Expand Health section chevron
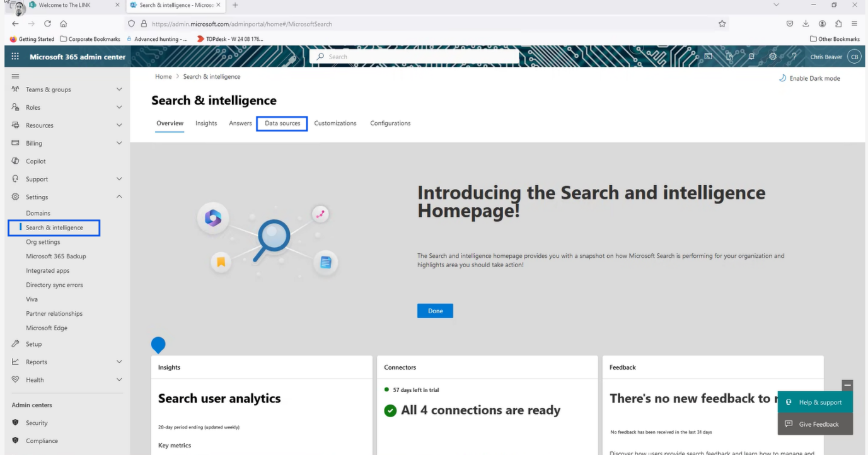 tap(119, 380)
